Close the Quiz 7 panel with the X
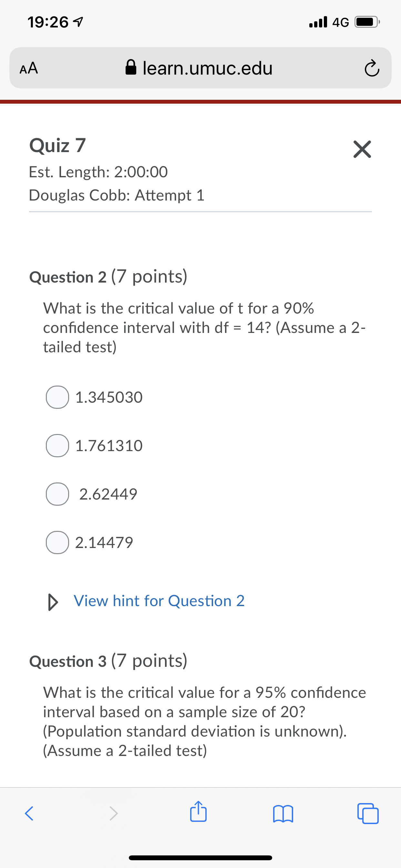The width and height of the screenshot is (401, 868). [x=362, y=149]
